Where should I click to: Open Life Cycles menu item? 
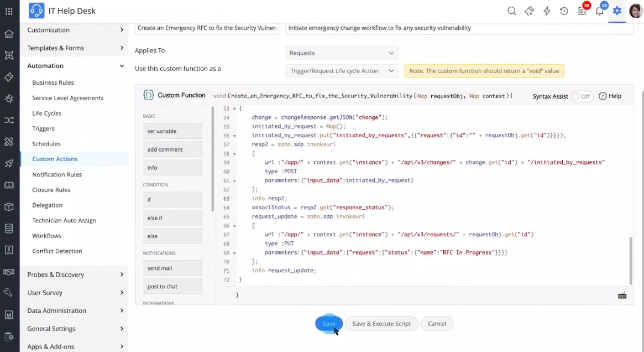47,113
